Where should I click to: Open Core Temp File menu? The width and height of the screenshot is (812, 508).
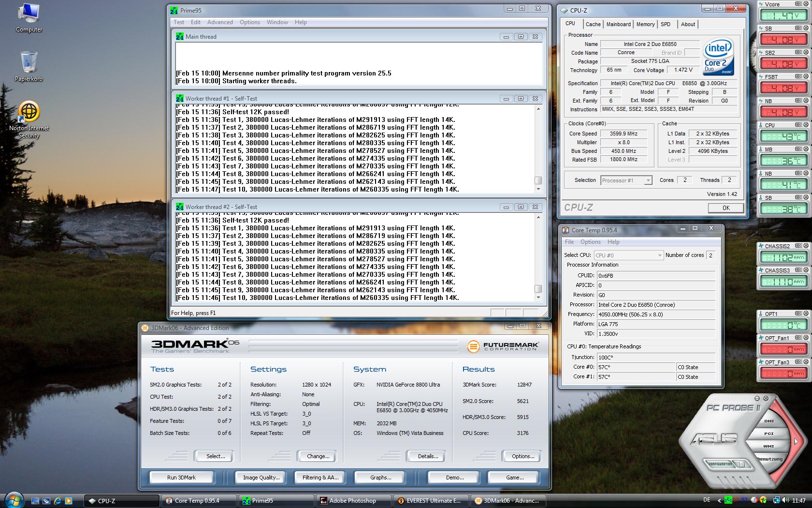click(x=569, y=242)
